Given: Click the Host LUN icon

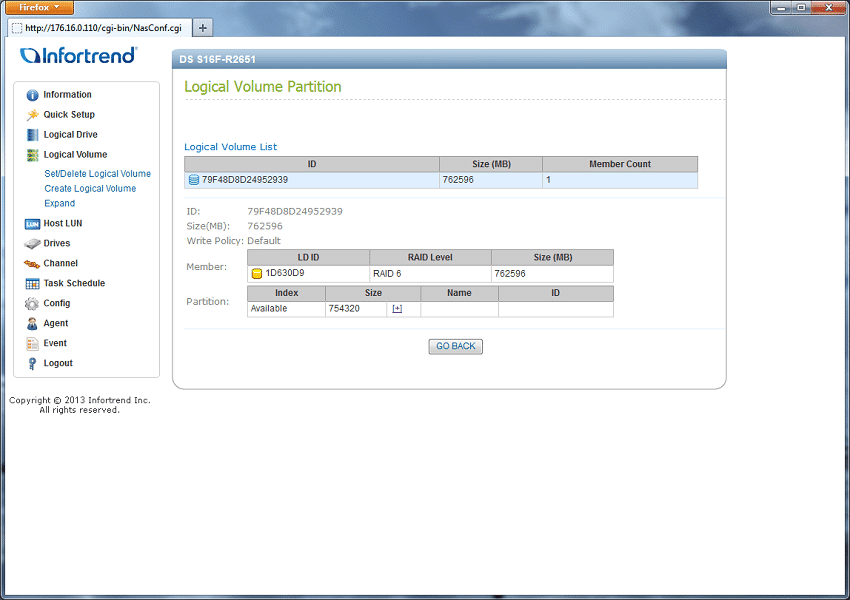Looking at the screenshot, I should tap(33, 224).
